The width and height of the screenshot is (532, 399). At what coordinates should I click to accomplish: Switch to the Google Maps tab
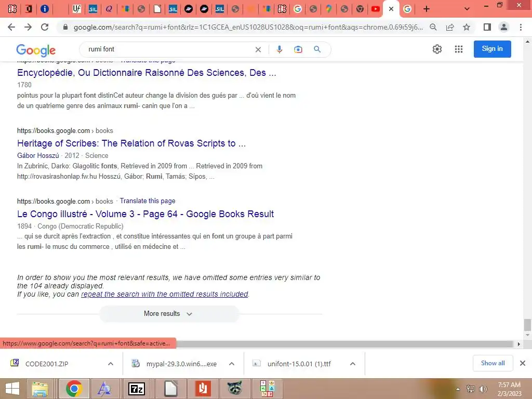[x=328, y=9]
